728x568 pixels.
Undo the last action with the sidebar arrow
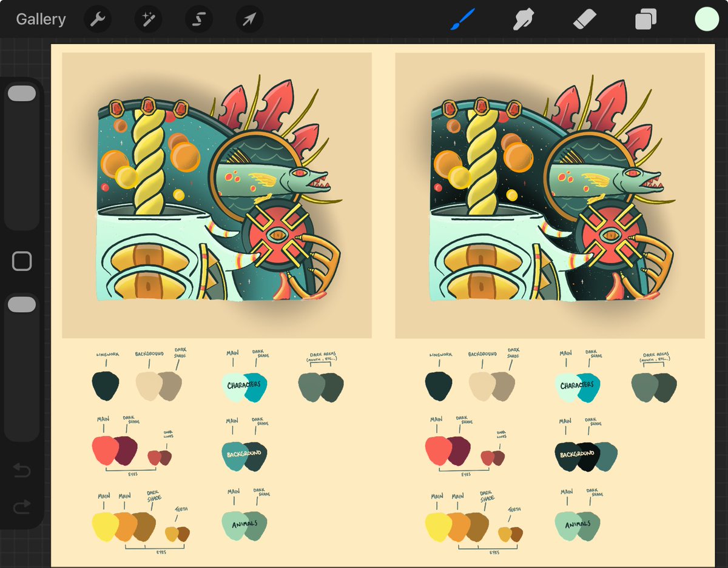(22, 470)
